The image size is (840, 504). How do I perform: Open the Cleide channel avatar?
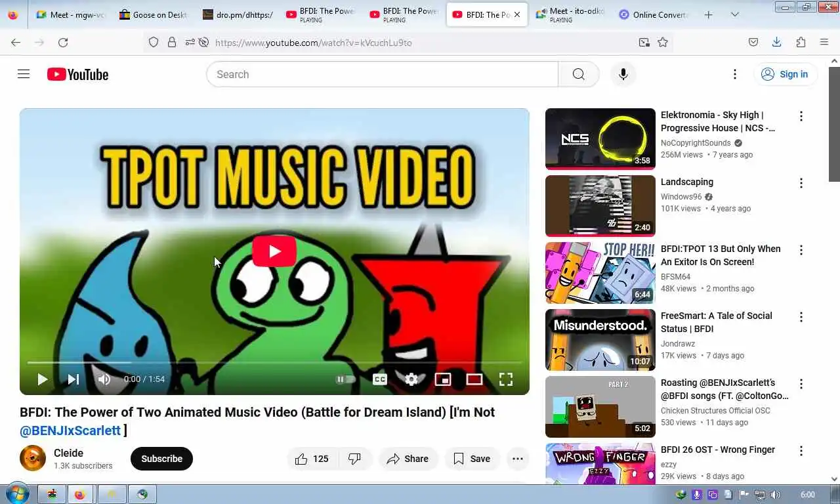pyautogui.click(x=33, y=458)
